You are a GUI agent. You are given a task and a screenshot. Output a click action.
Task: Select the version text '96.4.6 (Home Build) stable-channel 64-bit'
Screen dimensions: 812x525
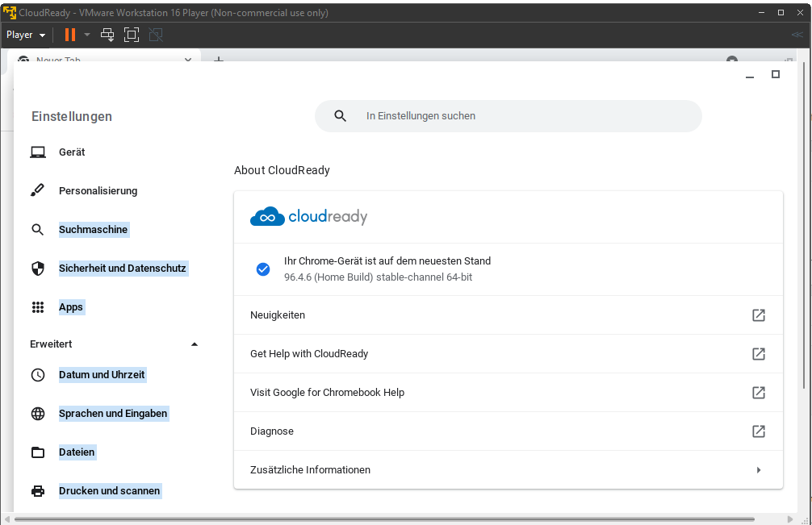(378, 277)
